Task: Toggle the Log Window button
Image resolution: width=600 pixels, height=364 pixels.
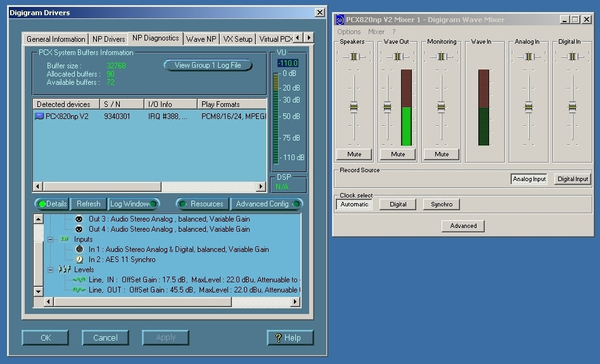Action: (134, 204)
